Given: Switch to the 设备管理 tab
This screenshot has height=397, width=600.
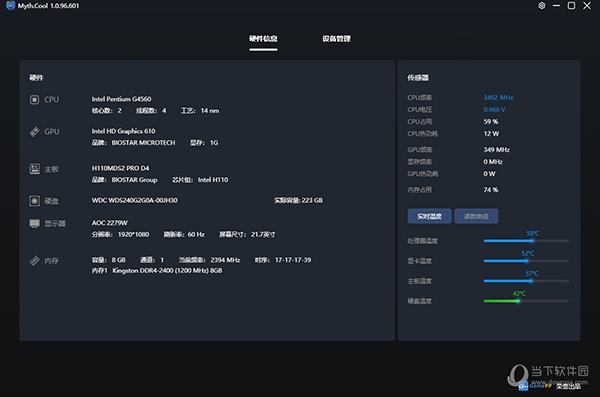Looking at the screenshot, I should [x=336, y=39].
